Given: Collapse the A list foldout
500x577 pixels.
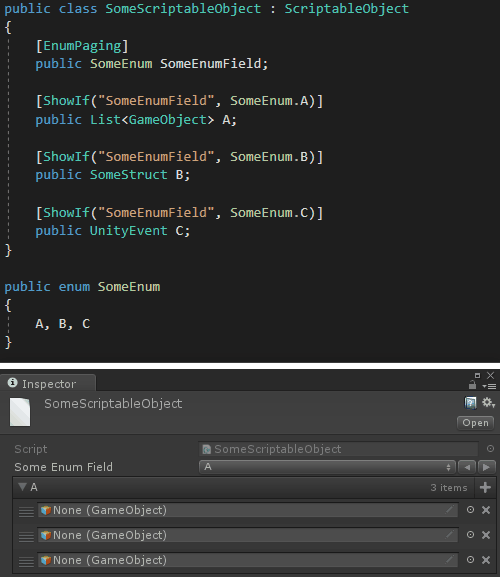Looking at the screenshot, I should coord(22,487).
